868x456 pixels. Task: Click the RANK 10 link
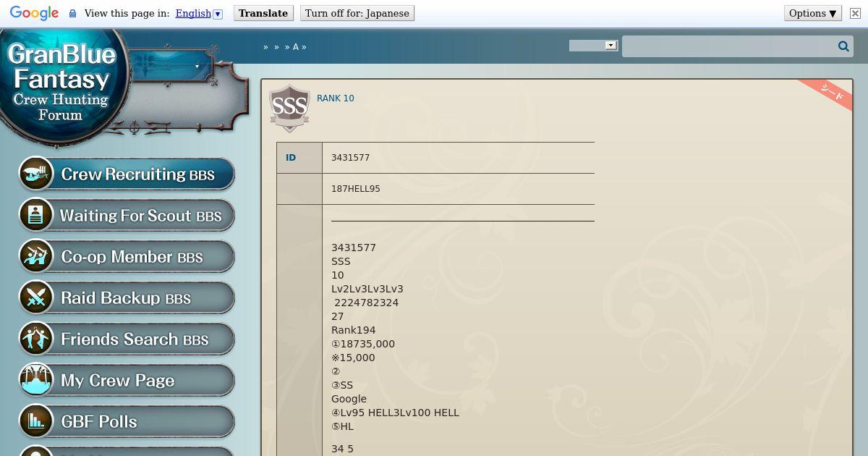(336, 98)
